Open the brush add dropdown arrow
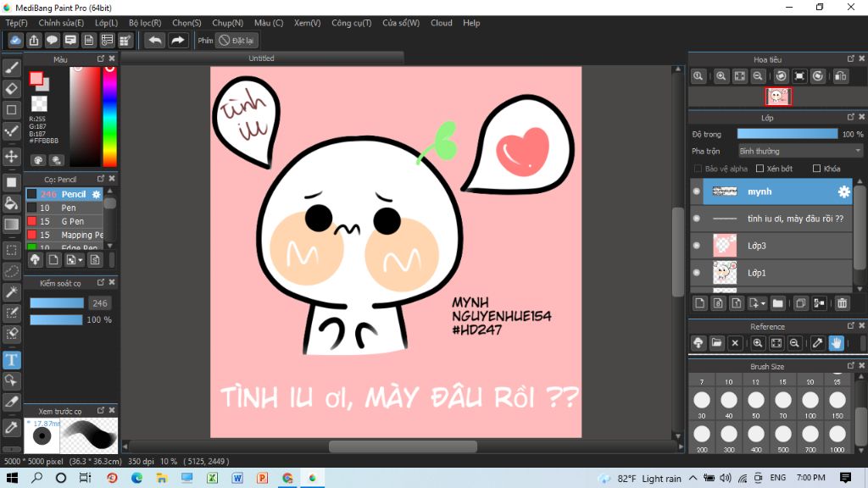 click(x=81, y=260)
